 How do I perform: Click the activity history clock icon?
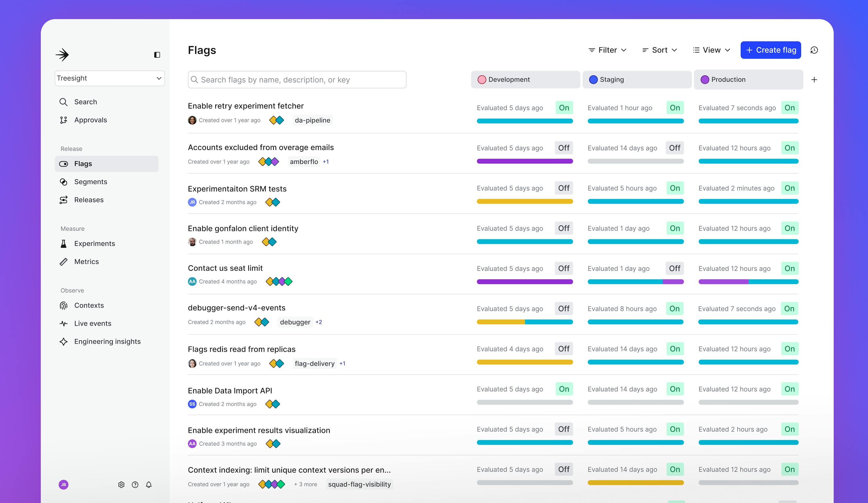click(814, 50)
